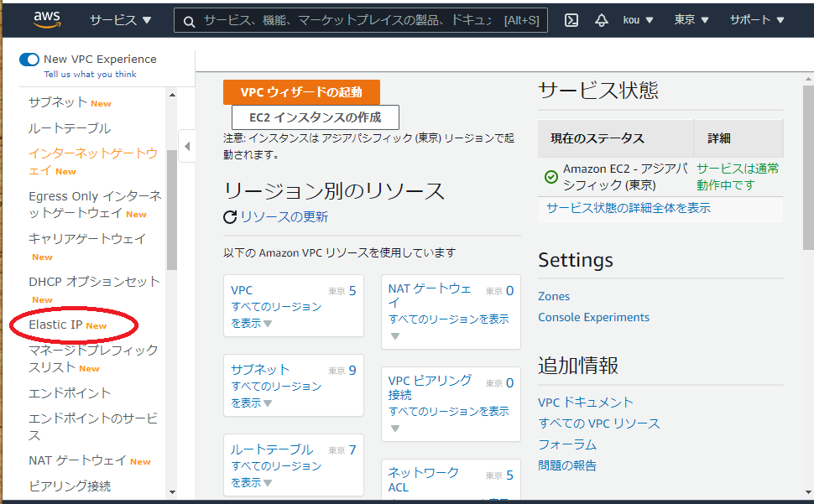The width and height of the screenshot is (814, 504).
Task: Open the NAT ゲートウェイ resource card link
Action: 430,295
